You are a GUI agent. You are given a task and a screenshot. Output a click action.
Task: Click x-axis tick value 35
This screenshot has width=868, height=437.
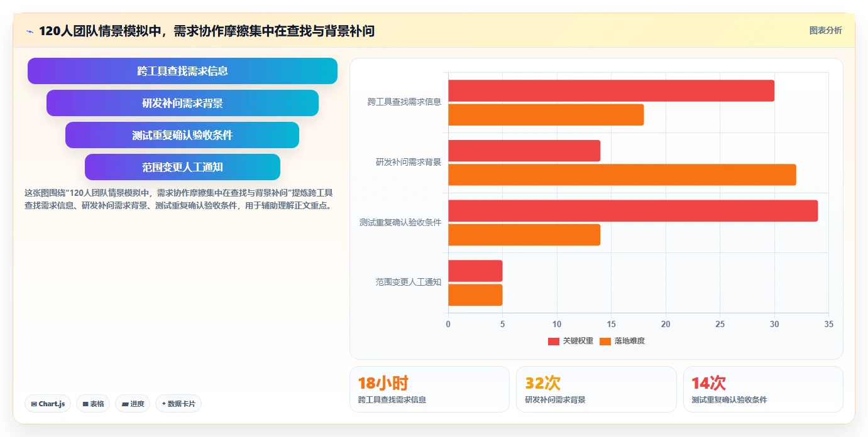pyautogui.click(x=828, y=325)
